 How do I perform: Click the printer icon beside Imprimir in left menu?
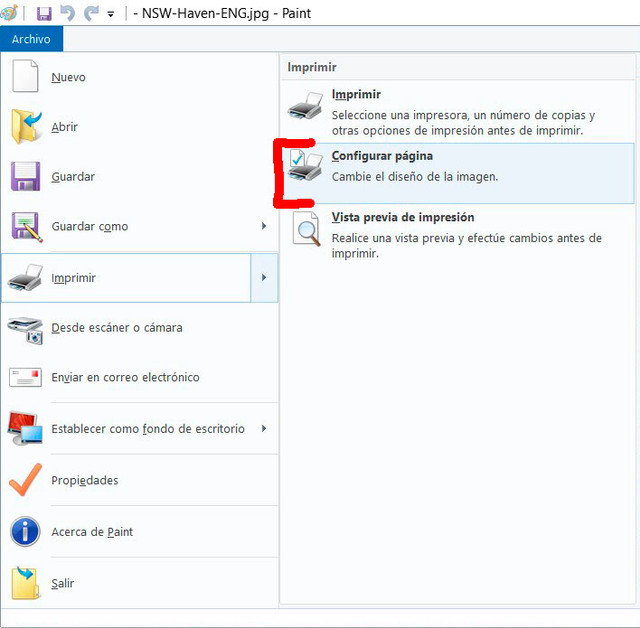click(x=25, y=277)
